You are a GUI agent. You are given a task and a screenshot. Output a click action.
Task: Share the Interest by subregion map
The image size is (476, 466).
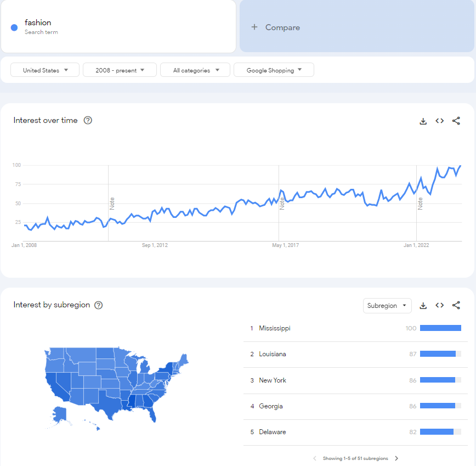(x=456, y=306)
